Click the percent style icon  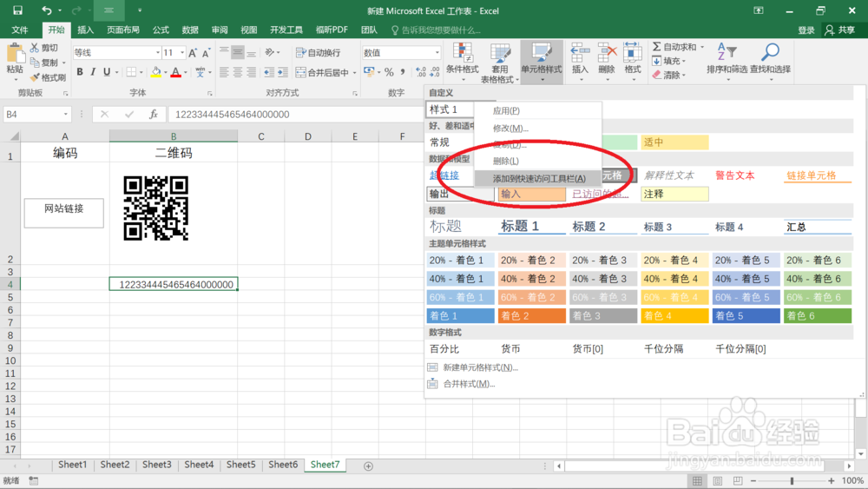389,72
